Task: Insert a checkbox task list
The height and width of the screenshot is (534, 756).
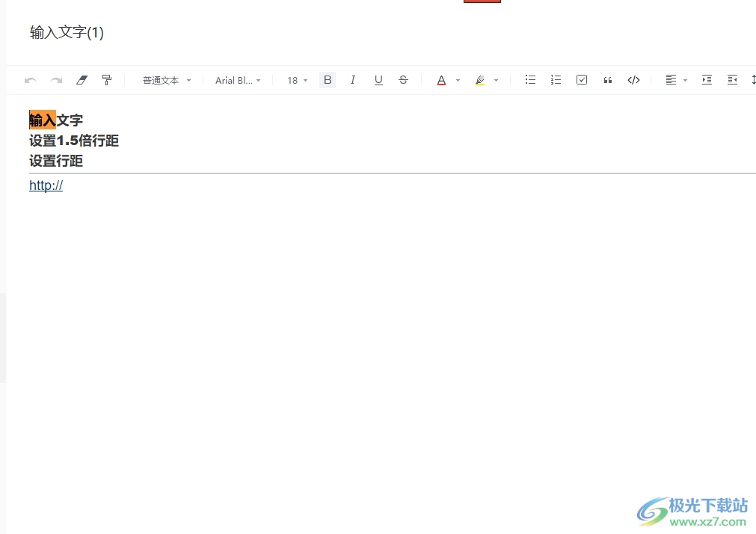Action: pos(582,79)
